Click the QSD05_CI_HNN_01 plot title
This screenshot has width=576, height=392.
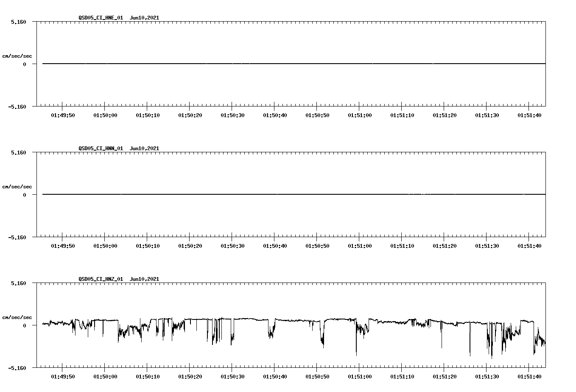click(x=119, y=148)
